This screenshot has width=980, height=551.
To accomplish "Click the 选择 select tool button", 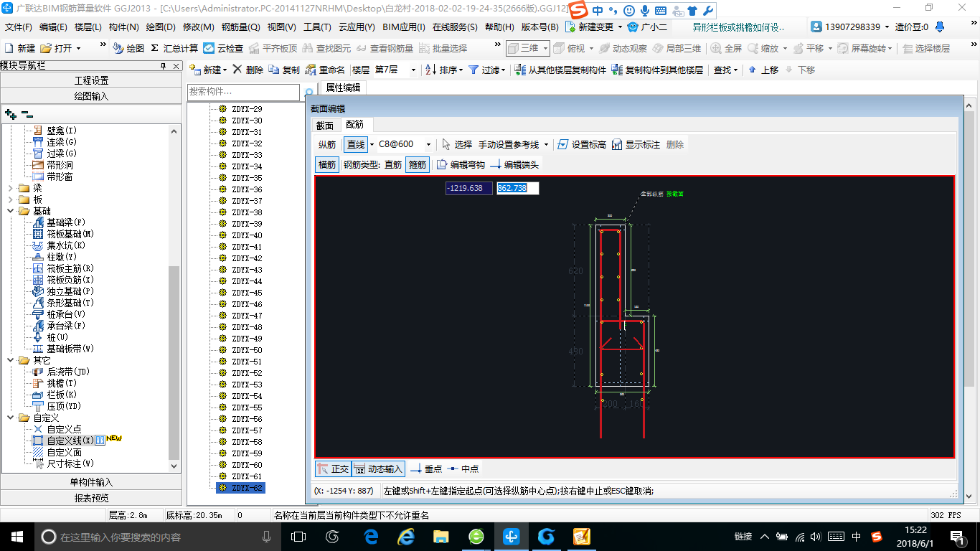I will 458,144.
